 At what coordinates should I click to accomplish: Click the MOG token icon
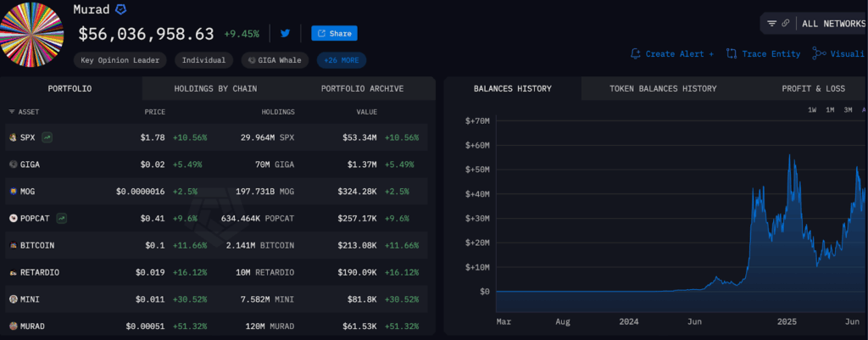12,191
